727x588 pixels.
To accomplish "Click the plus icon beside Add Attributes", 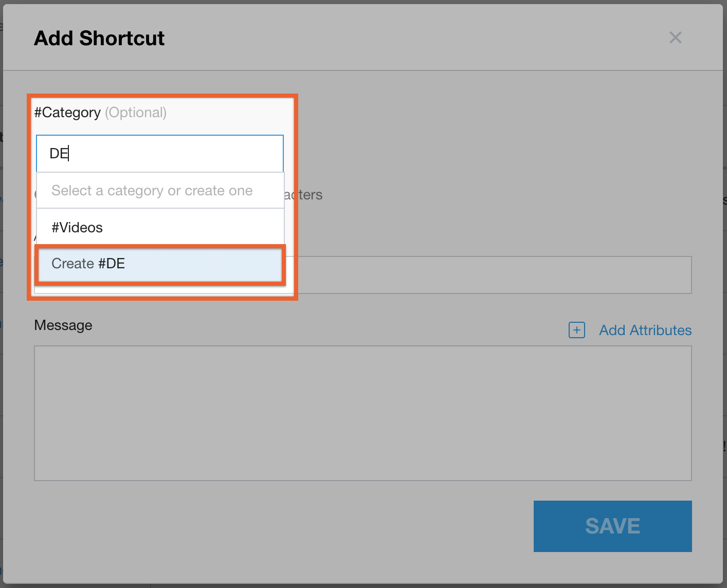I will pyautogui.click(x=576, y=330).
